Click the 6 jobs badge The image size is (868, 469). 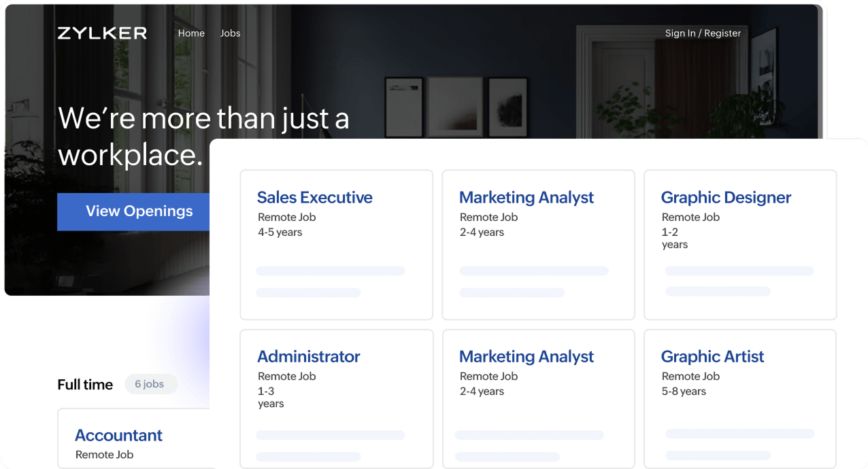click(x=151, y=384)
